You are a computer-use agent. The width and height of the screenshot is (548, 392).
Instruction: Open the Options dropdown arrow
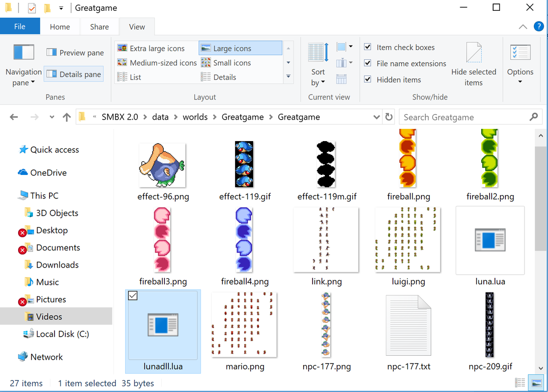520,82
